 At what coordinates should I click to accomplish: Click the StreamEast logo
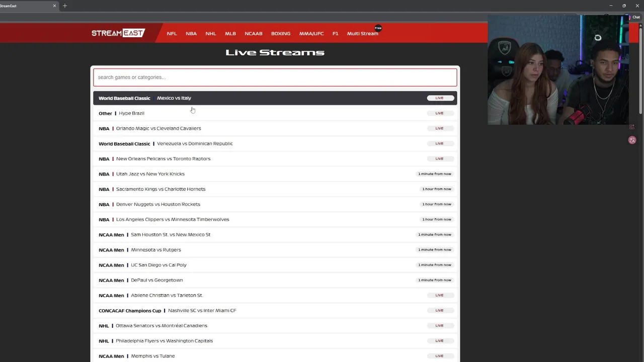click(x=118, y=33)
